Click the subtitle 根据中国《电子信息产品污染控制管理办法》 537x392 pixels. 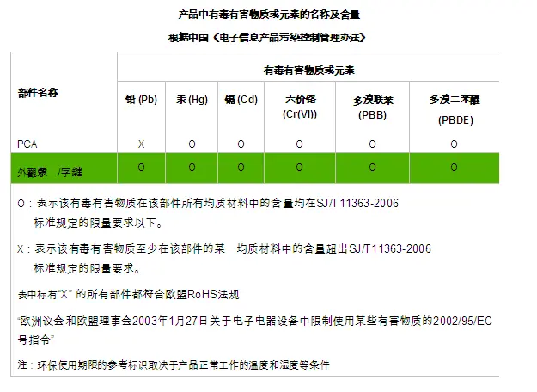click(267, 37)
